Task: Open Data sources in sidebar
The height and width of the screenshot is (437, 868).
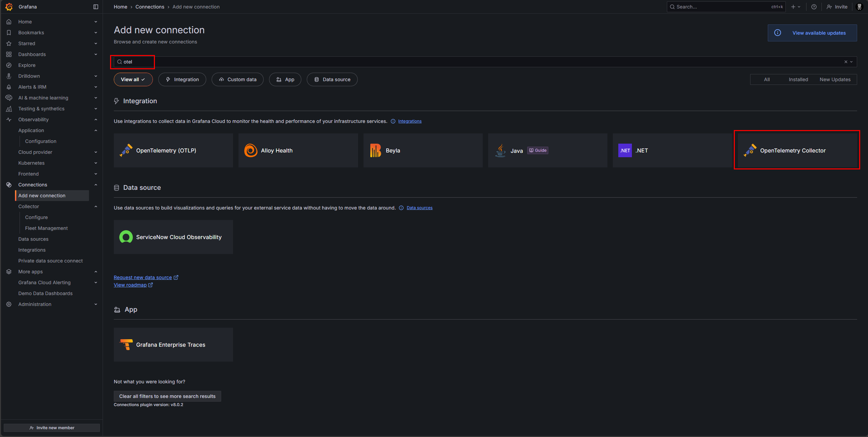Action: (33, 239)
